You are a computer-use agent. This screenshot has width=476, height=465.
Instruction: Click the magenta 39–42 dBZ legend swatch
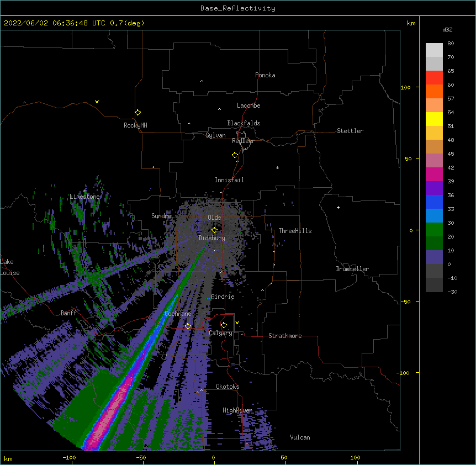(x=434, y=174)
